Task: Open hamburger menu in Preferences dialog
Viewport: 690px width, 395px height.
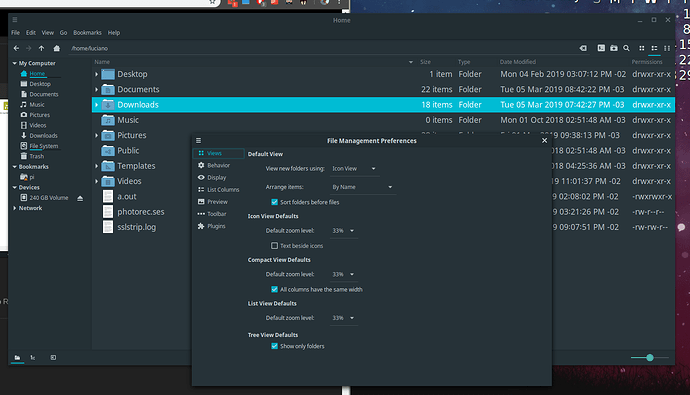Action: click(198, 141)
